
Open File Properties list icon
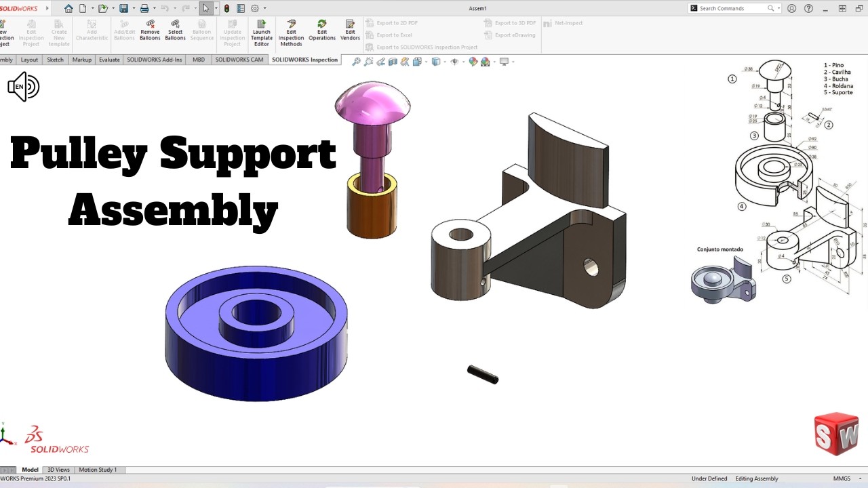(240, 9)
